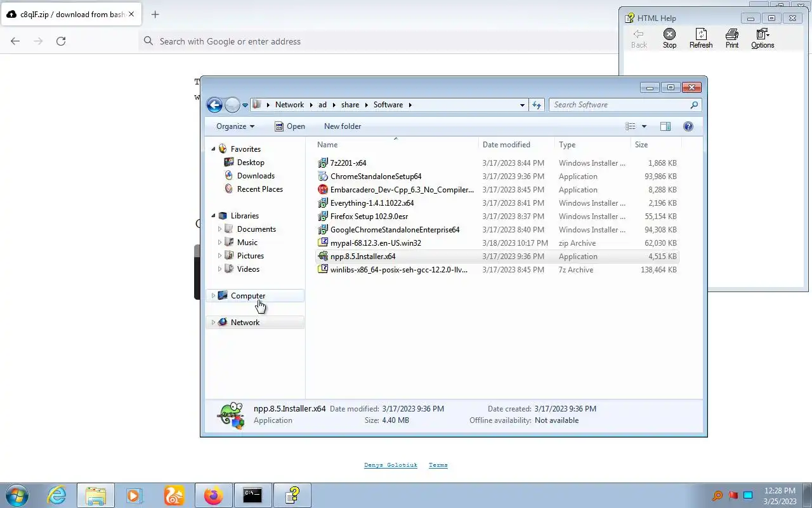The image size is (812, 508).
Task: Click Windows Media Player taskbar icon
Action: tap(134, 495)
